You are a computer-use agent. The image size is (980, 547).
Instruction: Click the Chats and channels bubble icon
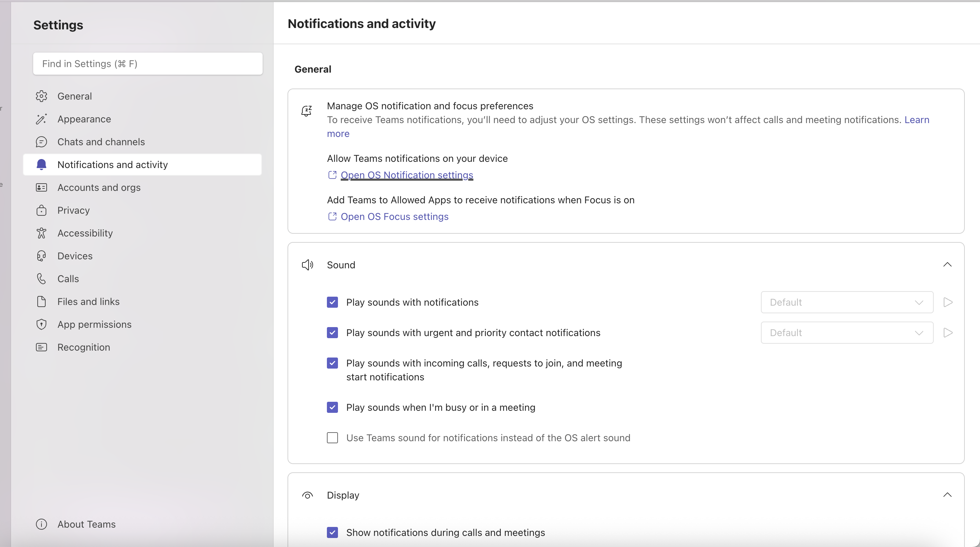(41, 142)
